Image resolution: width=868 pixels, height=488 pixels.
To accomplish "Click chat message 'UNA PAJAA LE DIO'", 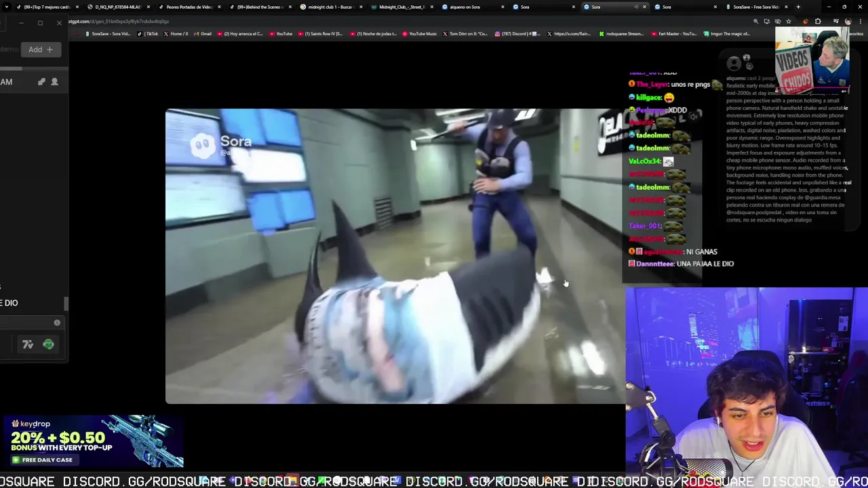I will click(x=705, y=264).
